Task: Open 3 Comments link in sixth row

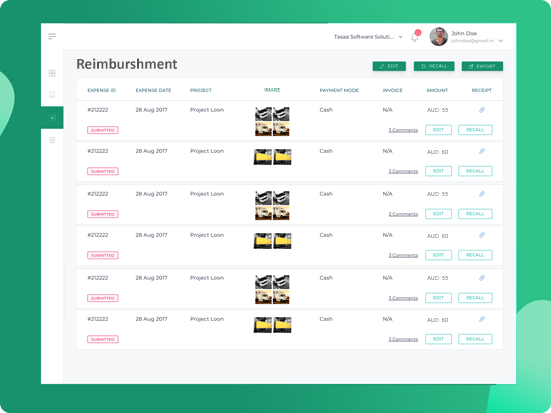Action: [403, 339]
